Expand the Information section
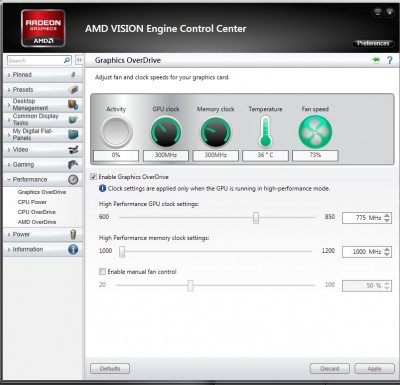Viewport: 400px width, 385px height. [x=42, y=249]
